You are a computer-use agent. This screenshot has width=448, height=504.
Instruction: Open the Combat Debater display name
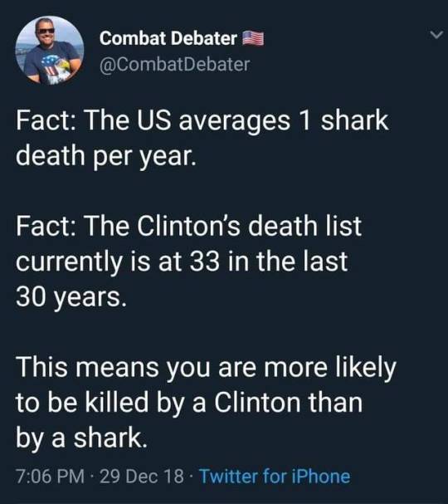pyautogui.click(x=168, y=38)
